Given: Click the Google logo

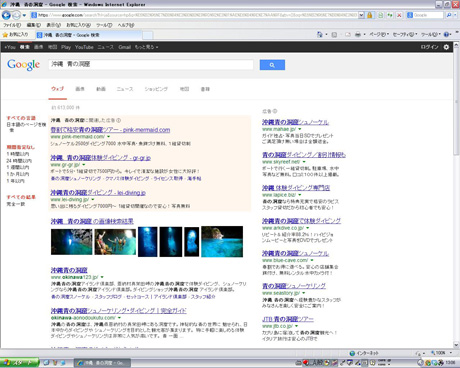Looking at the screenshot, I should 23,64.
